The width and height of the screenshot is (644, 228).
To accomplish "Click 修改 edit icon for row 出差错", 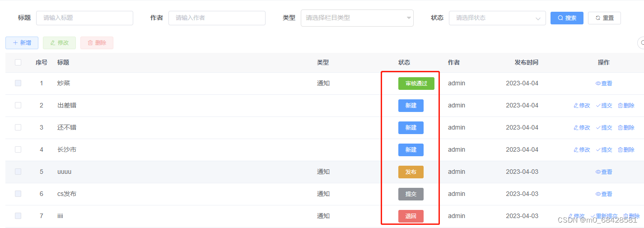I will point(576,106).
